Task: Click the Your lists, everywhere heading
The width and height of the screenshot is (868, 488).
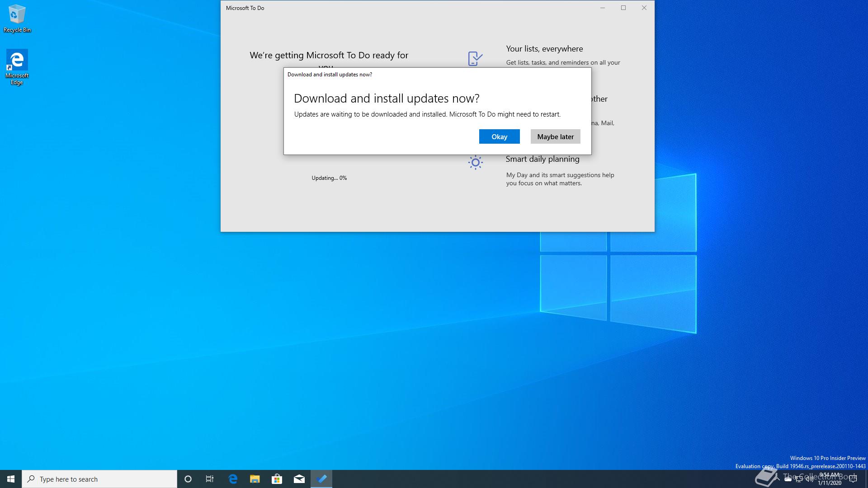Action: pos(544,49)
